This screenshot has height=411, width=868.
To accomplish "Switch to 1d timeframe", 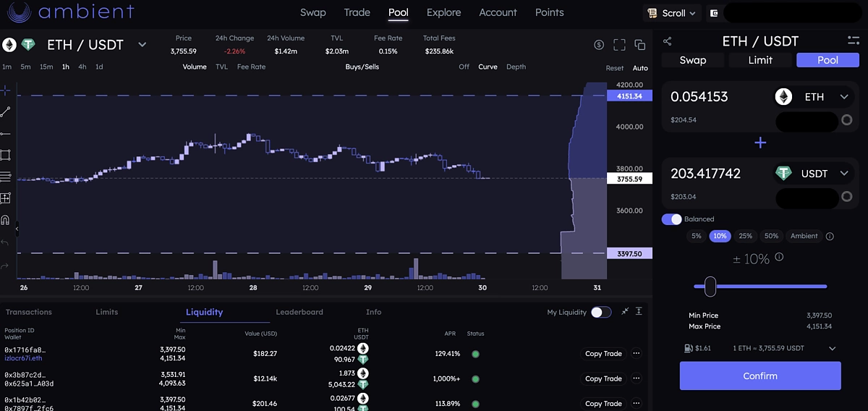I will [x=99, y=67].
